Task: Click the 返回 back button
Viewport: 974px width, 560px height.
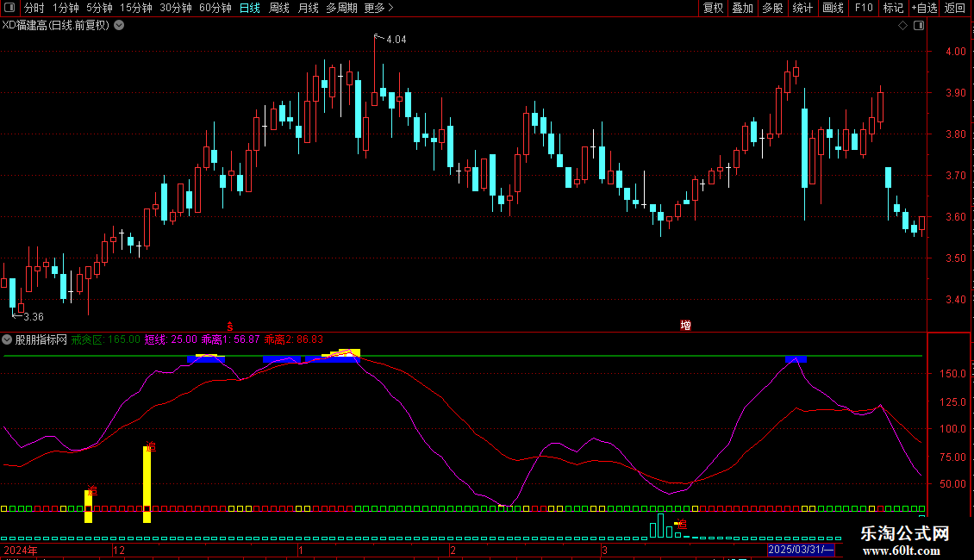Action: coord(955,8)
